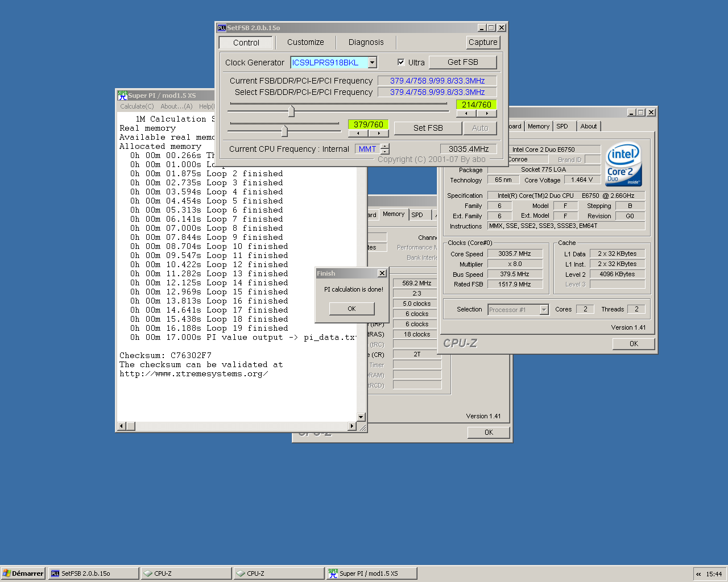Image resolution: width=728 pixels, height=582 pixels.
Task: Click the SetFSB title bar icon
Action: pyautogui.click(x=222, y=28)
